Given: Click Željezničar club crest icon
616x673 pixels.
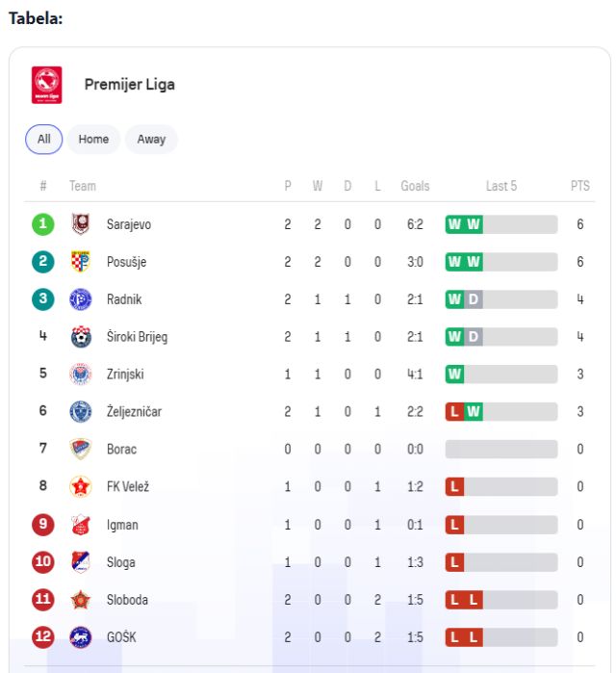Looking at the screenshot, I should 81,411.
